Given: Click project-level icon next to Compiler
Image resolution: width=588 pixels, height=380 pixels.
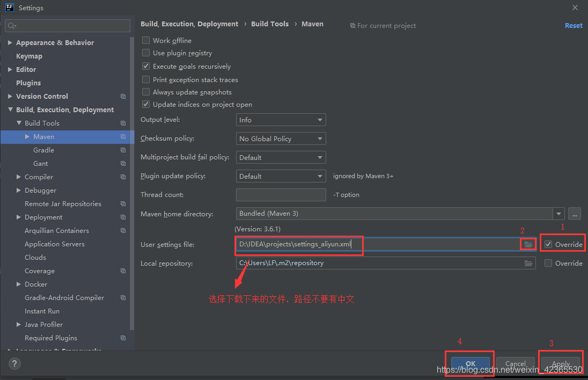Looking at the screenshot, I should click(x=123, y=177).
